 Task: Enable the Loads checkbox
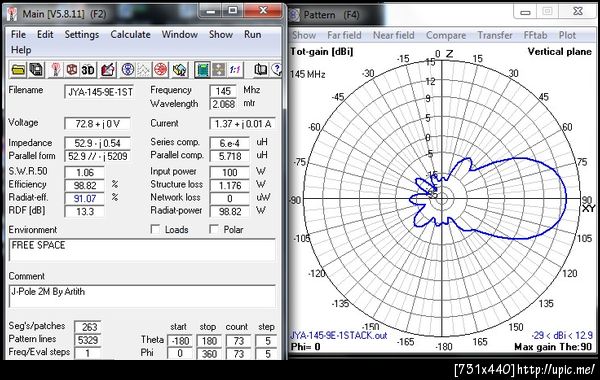tap(155, 229)
